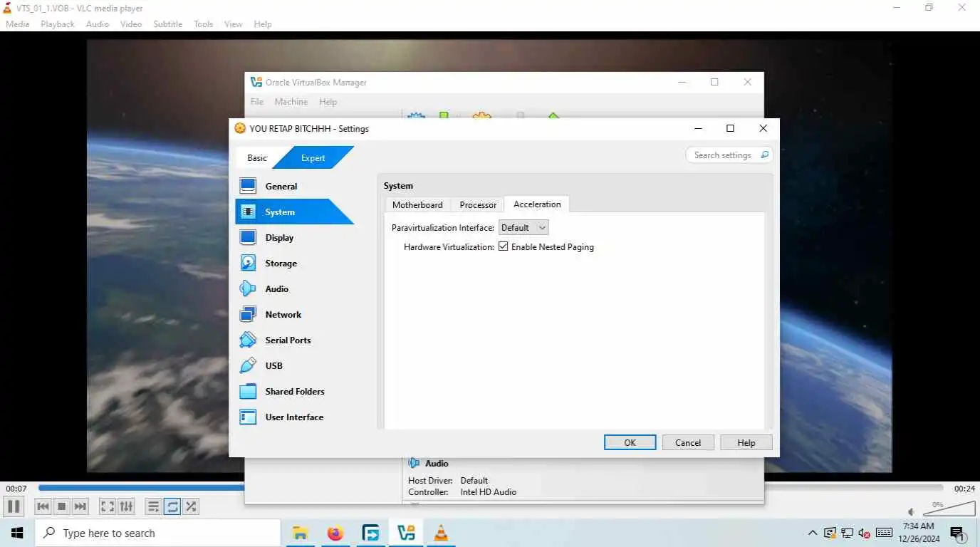Open Paravirtualization Interface dropdown
This screenshot has height=547, width=980.
(523, 228)
